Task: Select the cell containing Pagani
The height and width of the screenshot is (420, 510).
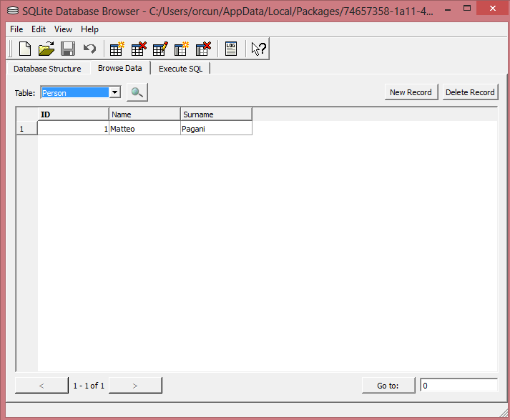Action: (x=216, y=129)
